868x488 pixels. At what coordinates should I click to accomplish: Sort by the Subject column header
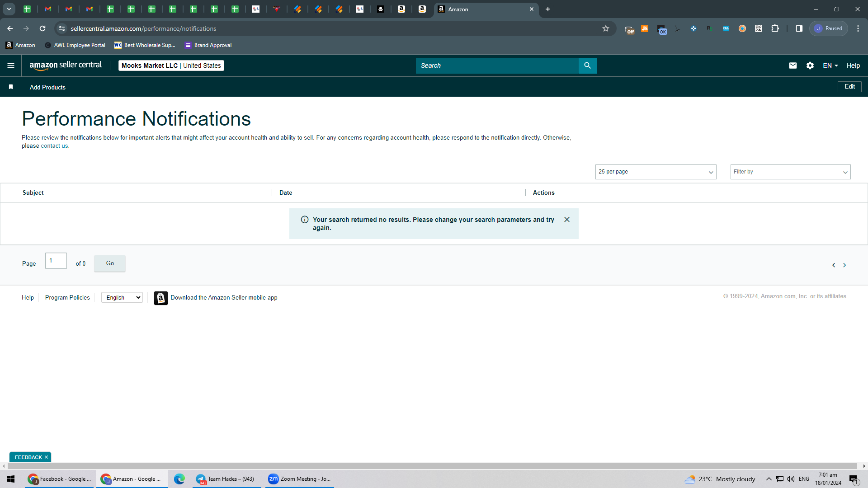[33, 192]
